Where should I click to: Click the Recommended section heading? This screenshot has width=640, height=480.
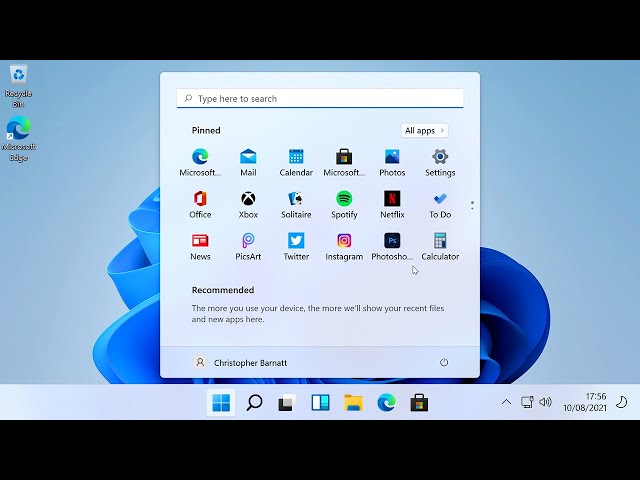point(223,290)
